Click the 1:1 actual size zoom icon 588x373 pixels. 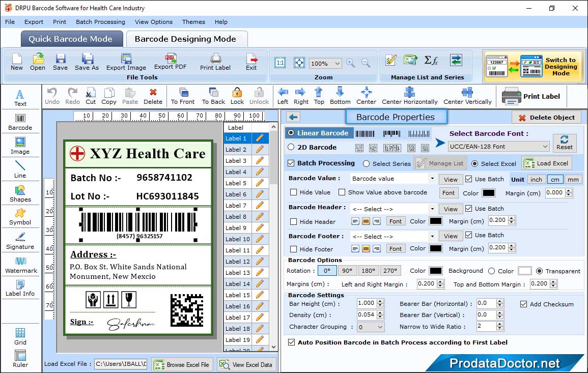[x=280, y=63]
